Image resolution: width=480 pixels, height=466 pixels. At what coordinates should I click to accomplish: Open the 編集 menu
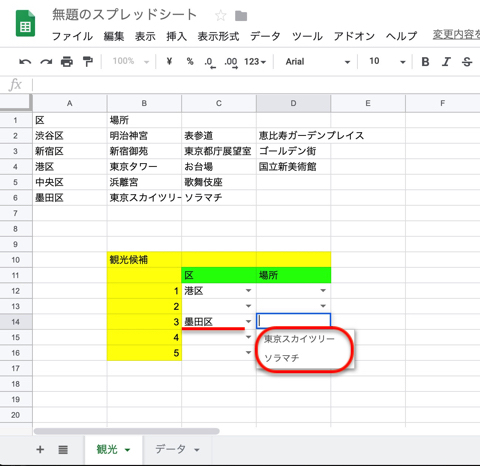[114, 36]
